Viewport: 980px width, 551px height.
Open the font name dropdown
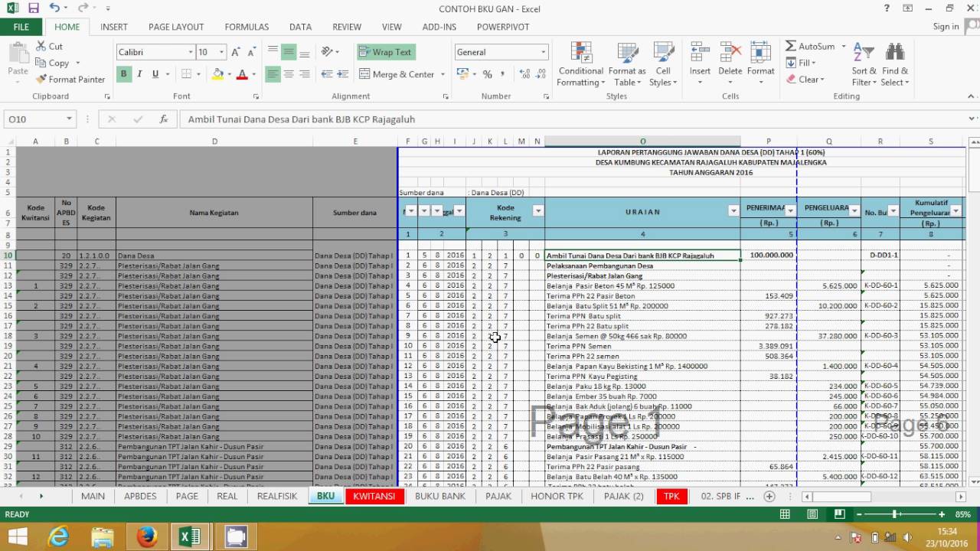pos(191,52)
